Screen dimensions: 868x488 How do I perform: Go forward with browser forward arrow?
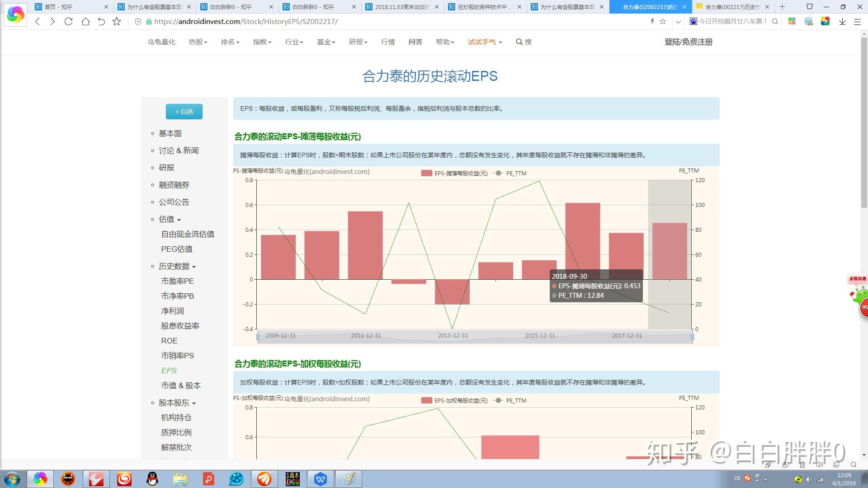[53, 22]
